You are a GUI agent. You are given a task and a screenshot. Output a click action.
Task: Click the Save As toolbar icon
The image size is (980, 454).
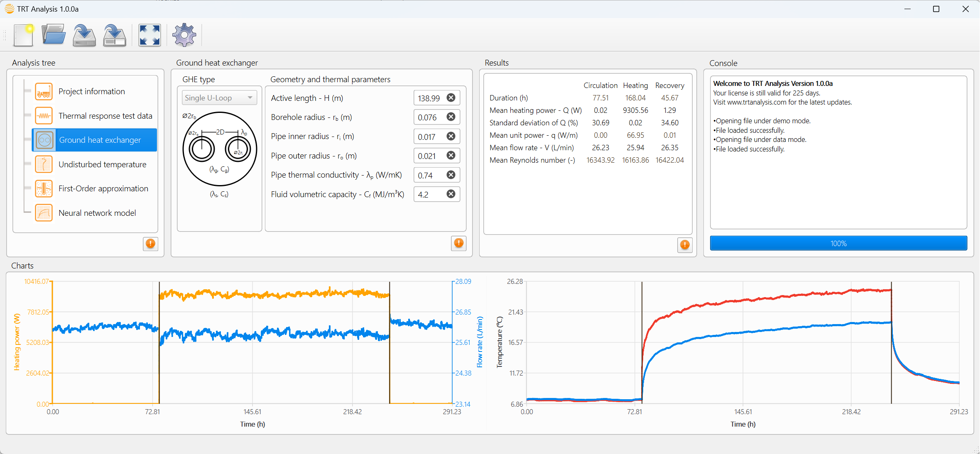click(115, 35)
